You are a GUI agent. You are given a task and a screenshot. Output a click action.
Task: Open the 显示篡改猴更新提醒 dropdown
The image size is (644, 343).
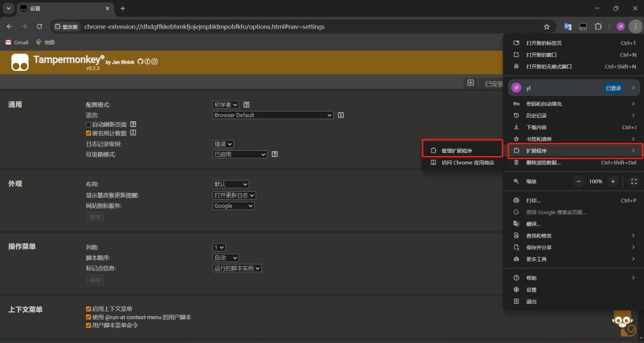click(x=234, y=195)
